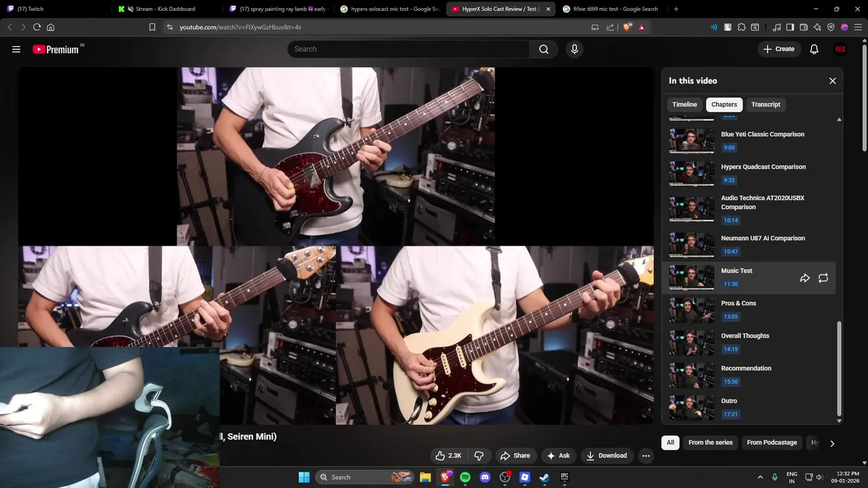Download the video
The height and width of the screenshot is (488, 868).
coord(606,455)
